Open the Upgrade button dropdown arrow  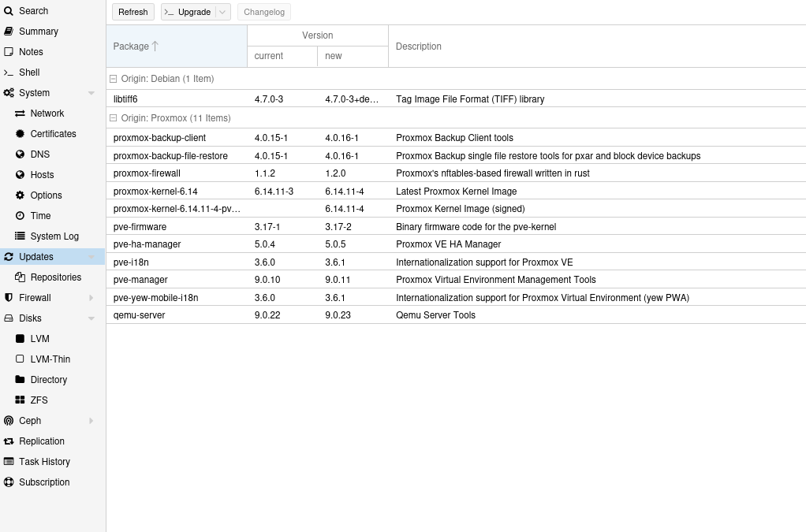tap(222, 12)
